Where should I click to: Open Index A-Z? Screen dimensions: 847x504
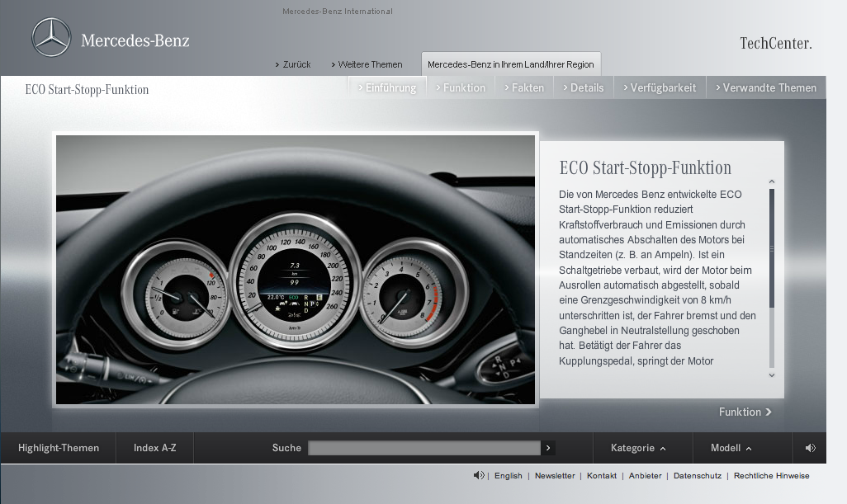click(x=154, y=448)
